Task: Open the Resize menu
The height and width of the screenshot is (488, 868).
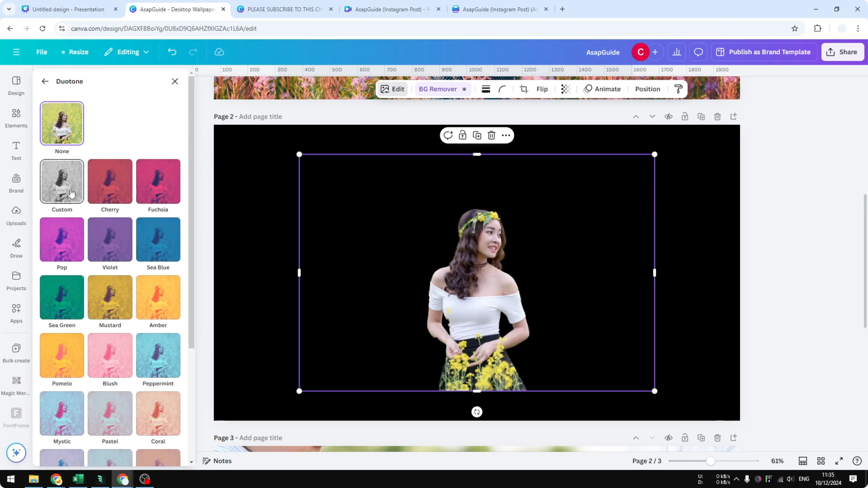Action: [x=75, y=52]
